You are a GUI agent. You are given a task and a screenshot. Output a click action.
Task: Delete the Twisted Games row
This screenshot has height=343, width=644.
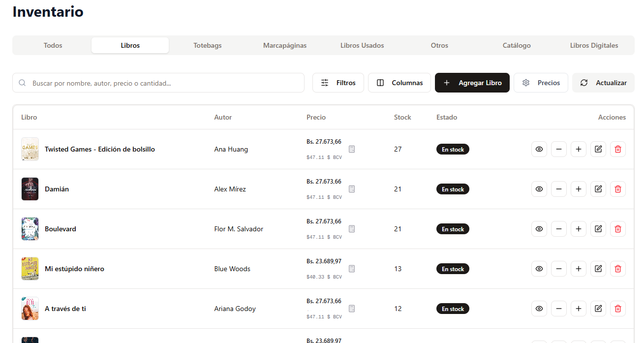click(618, 149)
